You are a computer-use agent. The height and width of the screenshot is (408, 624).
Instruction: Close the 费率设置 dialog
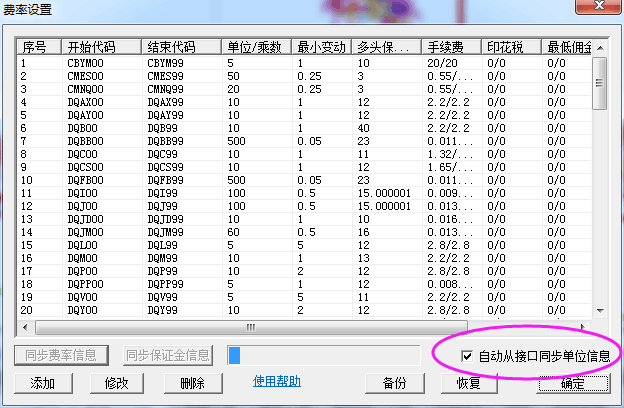click(599, 6)
